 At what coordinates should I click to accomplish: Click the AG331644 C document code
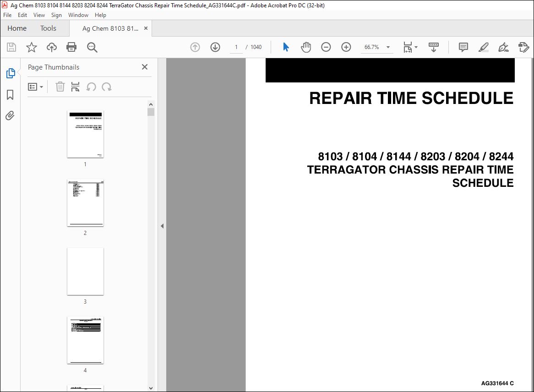[x=497, y=383]
